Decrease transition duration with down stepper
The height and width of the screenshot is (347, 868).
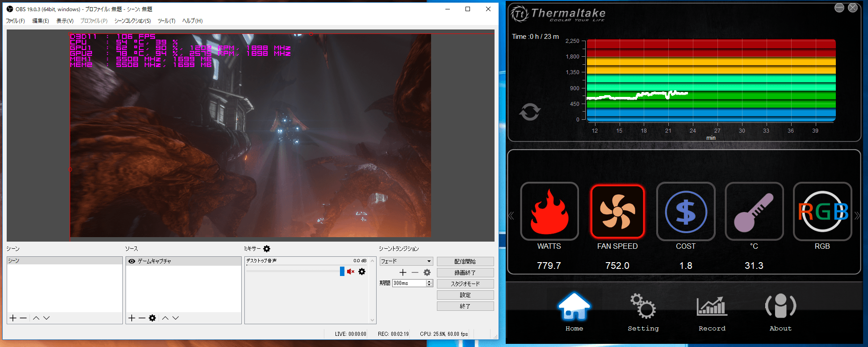coord(429,285)
